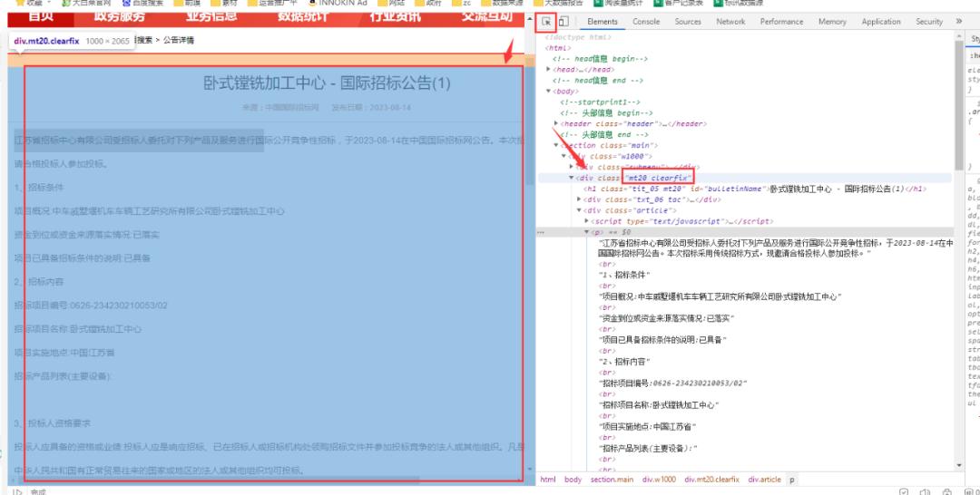
Task: Open the 政务服务 navigation menu item
Action: click(x=120, y=17)
